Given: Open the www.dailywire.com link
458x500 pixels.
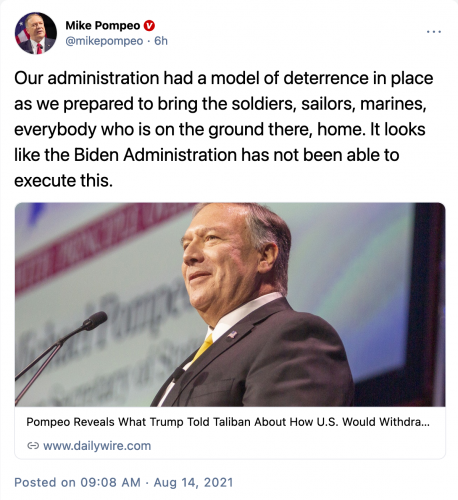Looking at the screenshot, I should pyautogui.click(x=97, y=446).
